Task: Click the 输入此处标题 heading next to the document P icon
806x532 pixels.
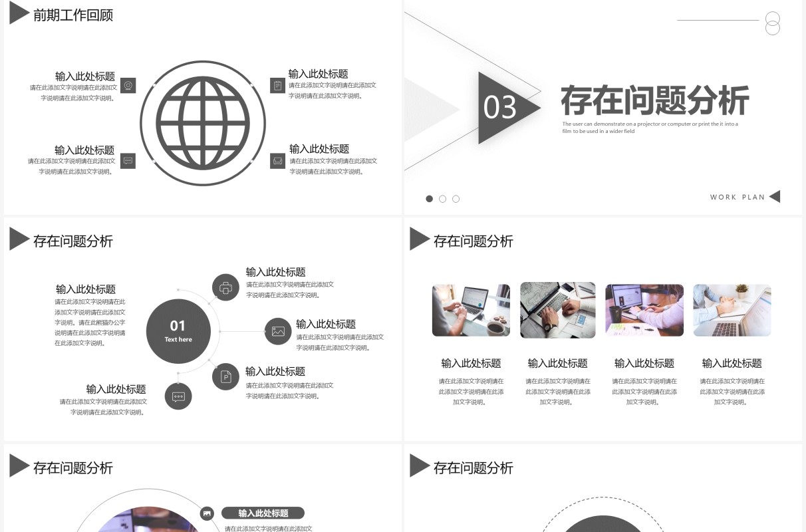Action: tap(275, 371)
